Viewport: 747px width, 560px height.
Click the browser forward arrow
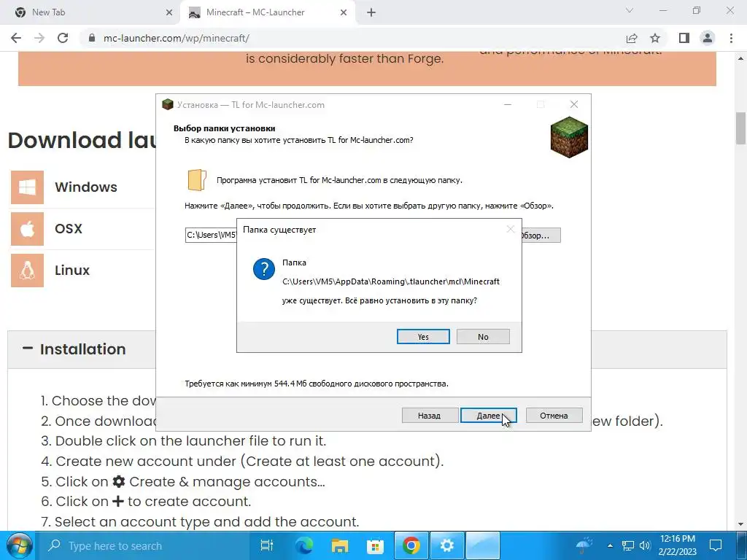pyautogui.click(x=39, y=38)
